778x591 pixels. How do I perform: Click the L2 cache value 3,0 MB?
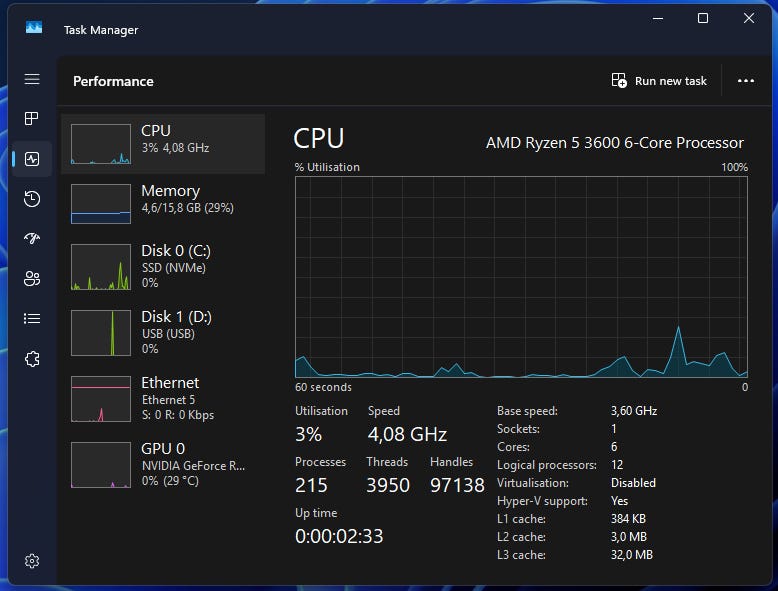tap(629, 536)
